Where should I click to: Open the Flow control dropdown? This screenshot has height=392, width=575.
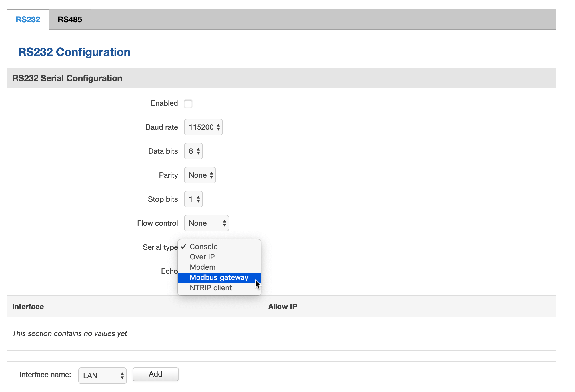pos(206,223)
